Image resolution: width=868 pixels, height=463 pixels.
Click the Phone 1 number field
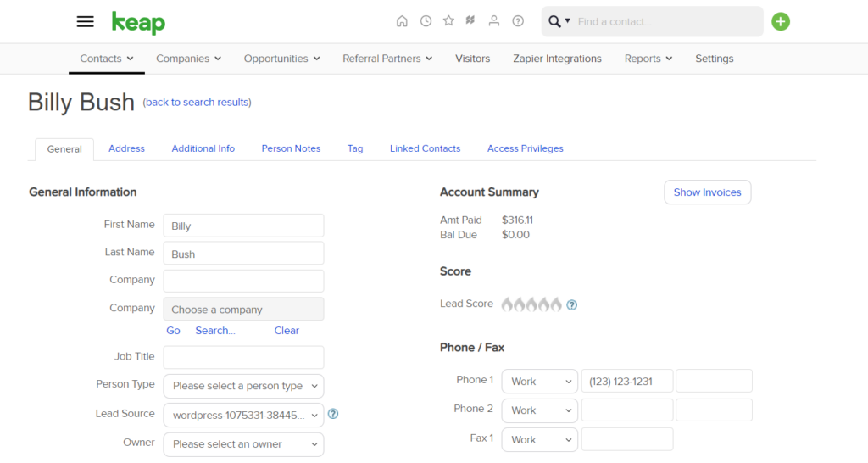[x=627, y=381]
